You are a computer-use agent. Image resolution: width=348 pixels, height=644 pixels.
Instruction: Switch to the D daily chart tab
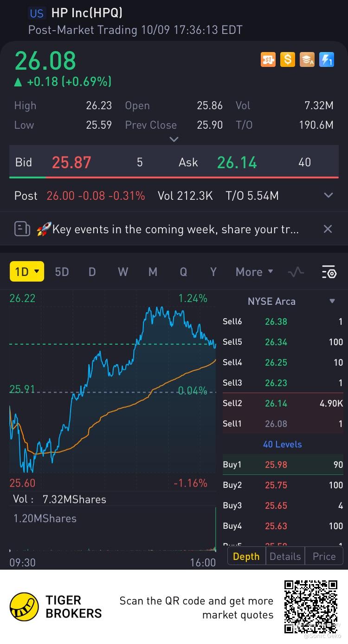point(92,272)
